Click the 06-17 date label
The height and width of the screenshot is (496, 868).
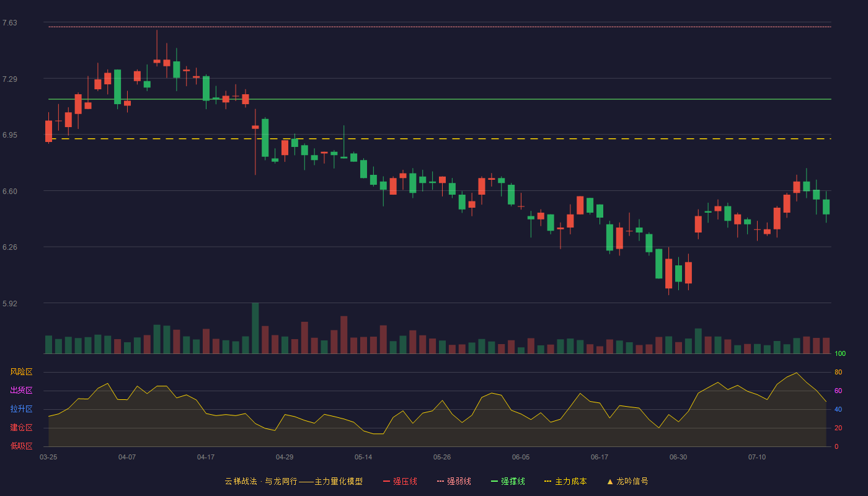(x=600, y=457)
